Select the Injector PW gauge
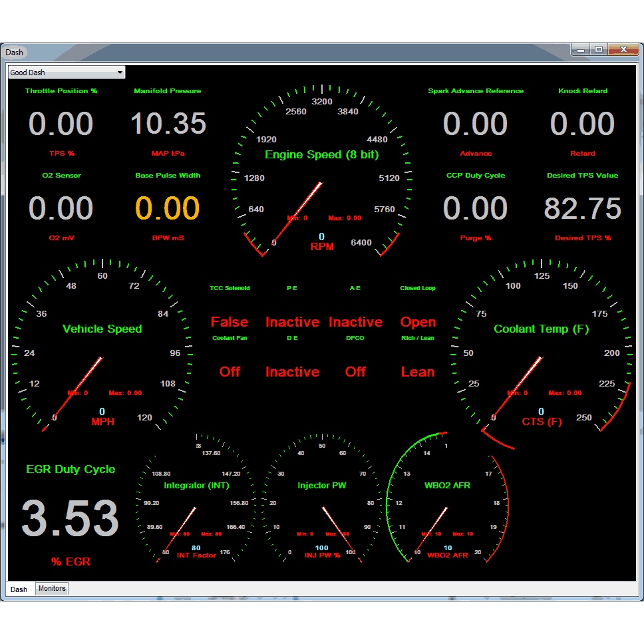 [x=322, y=499]
